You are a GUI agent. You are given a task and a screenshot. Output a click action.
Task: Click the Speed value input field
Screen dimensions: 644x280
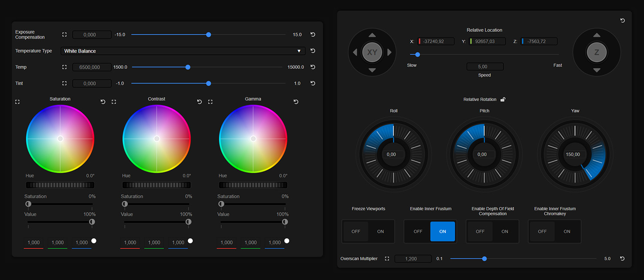[485, 67]
